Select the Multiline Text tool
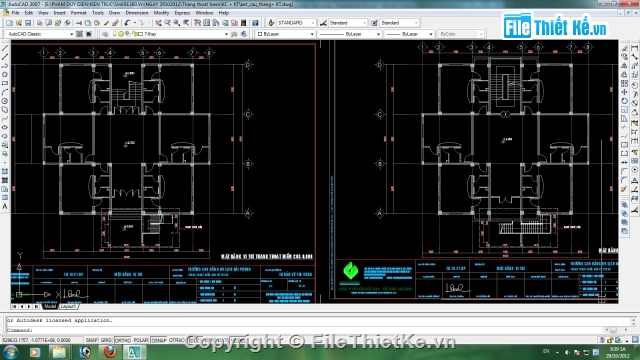 click(5, 207)
